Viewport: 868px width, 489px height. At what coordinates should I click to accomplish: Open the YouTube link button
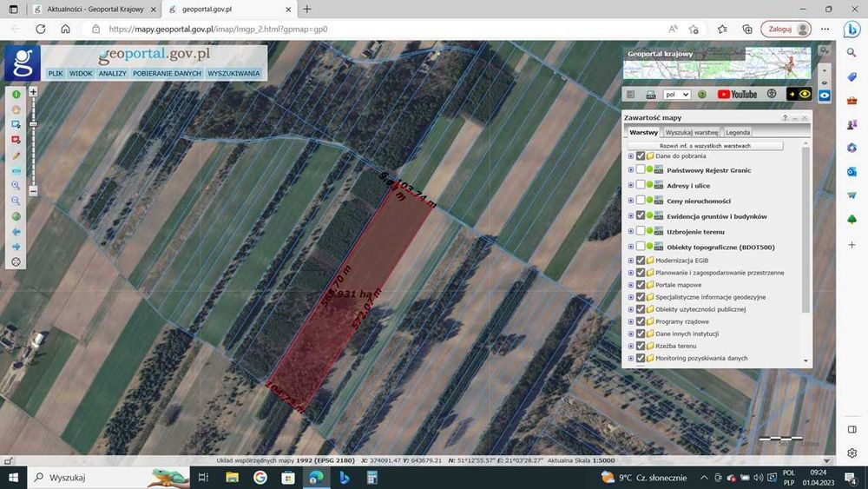click(737, 94)
